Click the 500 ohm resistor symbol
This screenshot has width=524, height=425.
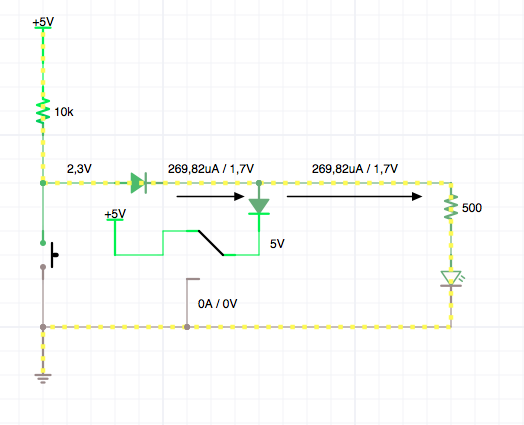pyautogui.click(x=451, y=207)
